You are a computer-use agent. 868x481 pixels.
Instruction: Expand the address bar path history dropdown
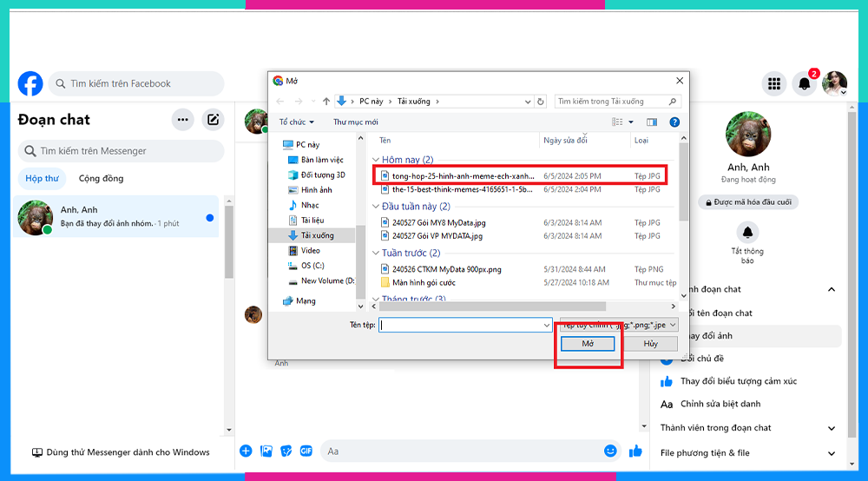click(528, 102)
